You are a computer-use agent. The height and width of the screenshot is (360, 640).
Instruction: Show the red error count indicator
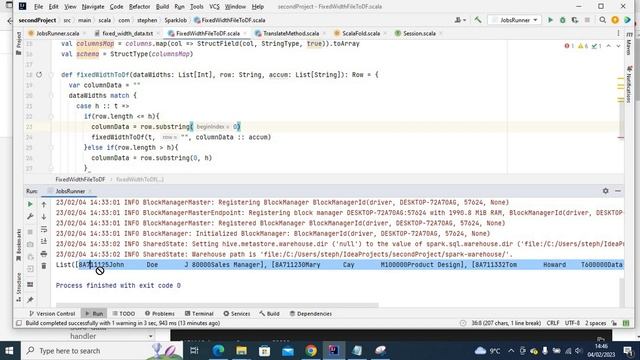click(569, 46)
